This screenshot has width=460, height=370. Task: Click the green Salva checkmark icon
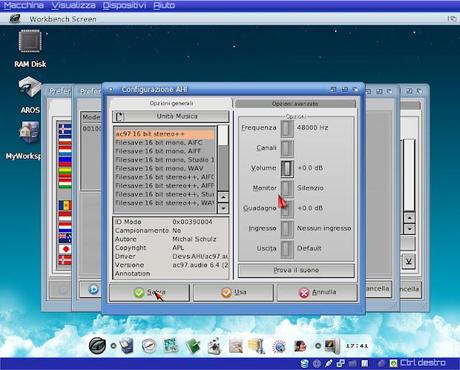click(139, 293)
